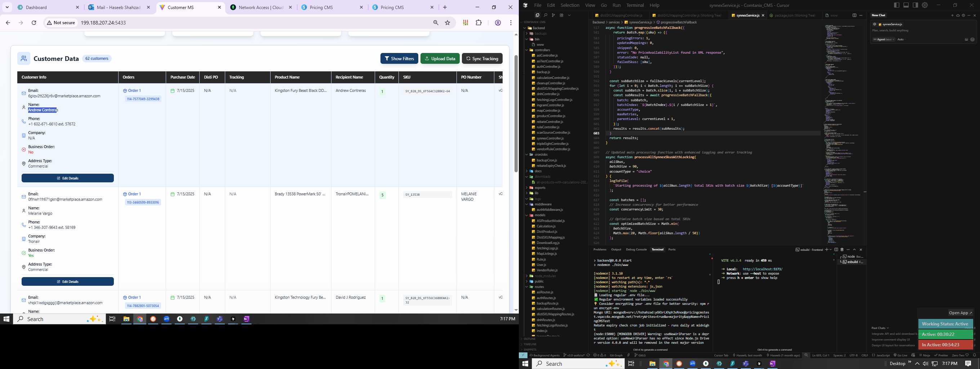Open chat history clock icon
The height and width of the screenshot is (369, 980).
point(963,15)
